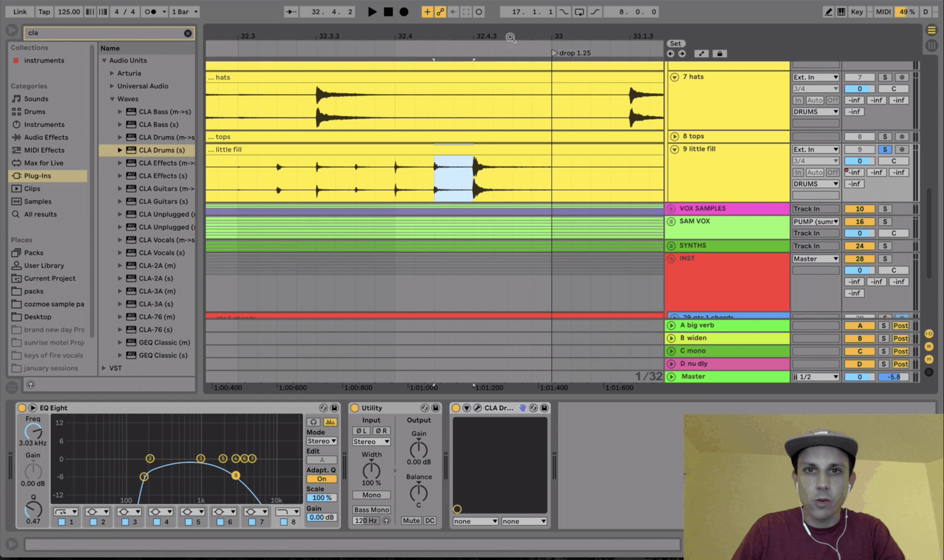Switch to Session view icon
This screenshot has width=944, height=560.
[x=931, y=46]
